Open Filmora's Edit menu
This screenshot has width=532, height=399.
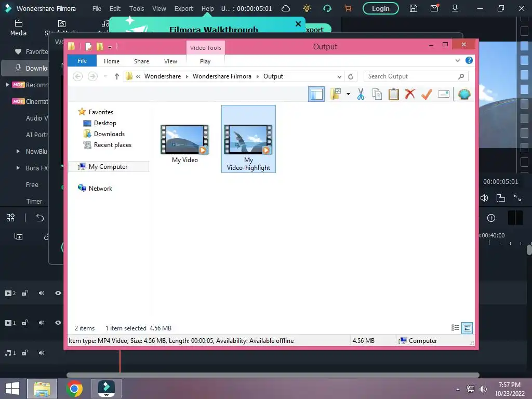115,8
